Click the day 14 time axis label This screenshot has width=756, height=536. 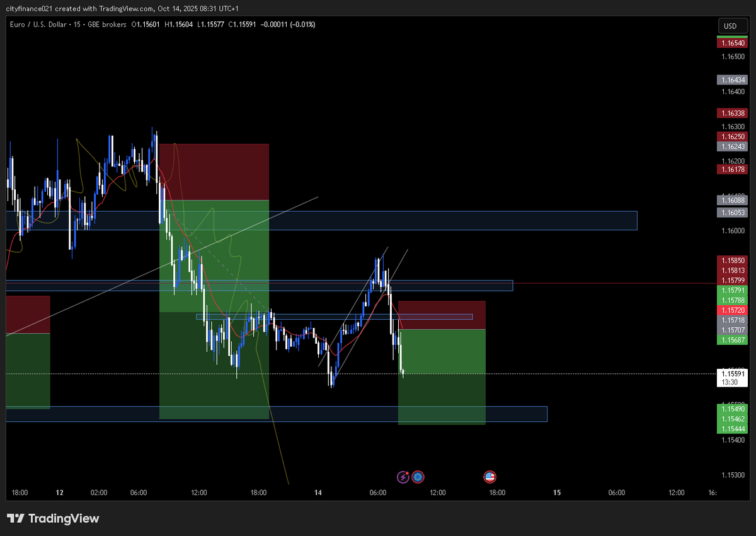coord(318,492)
